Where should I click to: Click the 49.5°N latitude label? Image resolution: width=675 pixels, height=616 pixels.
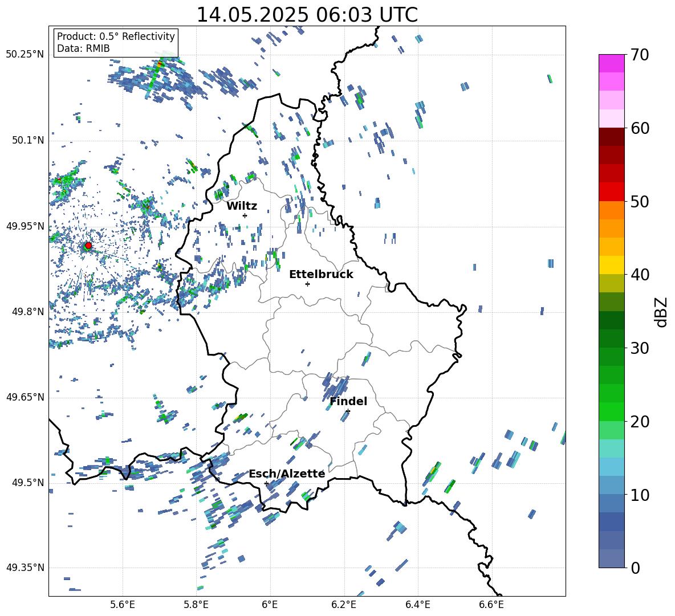click(x=28, y=483)
